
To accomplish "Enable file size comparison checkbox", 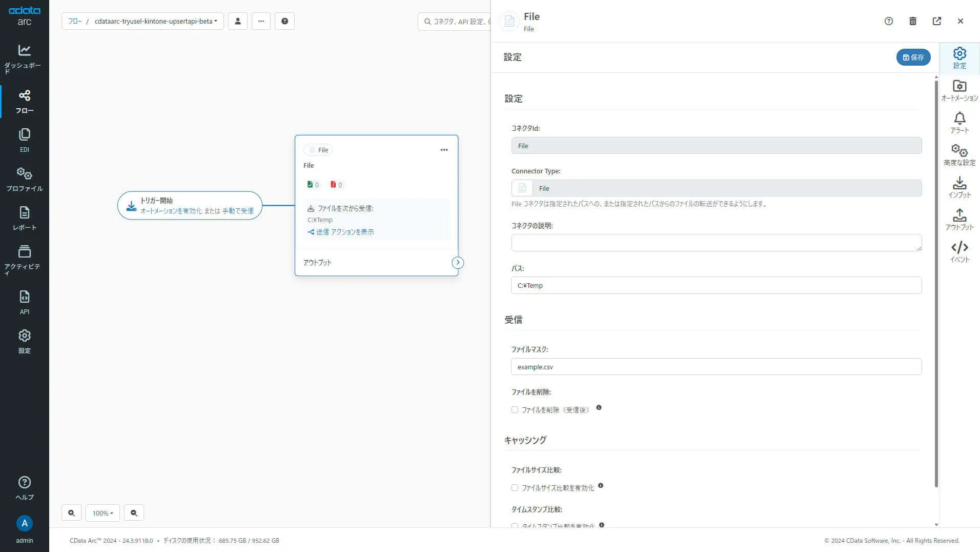I will (515, 488).
